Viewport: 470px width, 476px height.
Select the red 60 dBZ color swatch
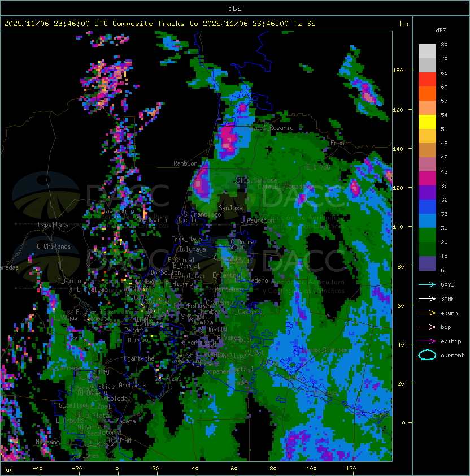click(427, 80)
